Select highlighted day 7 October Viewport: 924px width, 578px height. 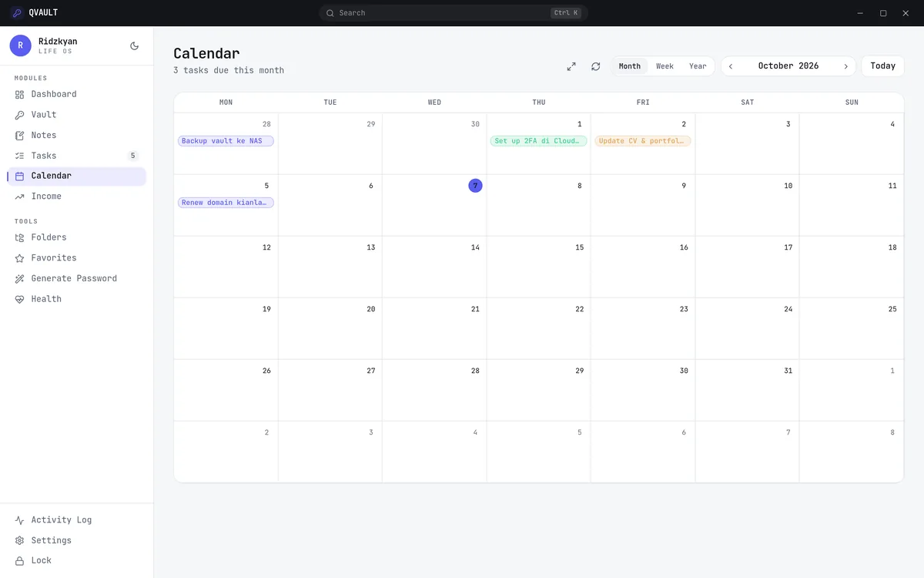(475, 186)
